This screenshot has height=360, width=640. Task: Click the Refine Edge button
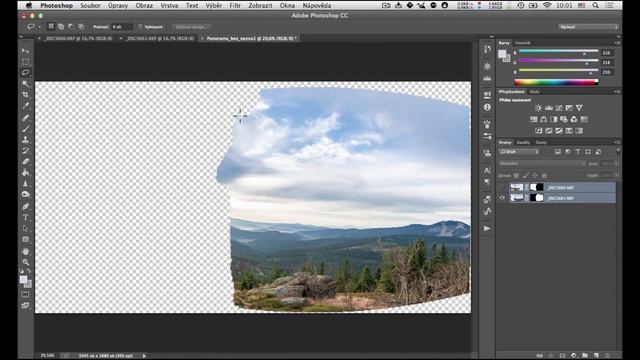coord(192,27)
